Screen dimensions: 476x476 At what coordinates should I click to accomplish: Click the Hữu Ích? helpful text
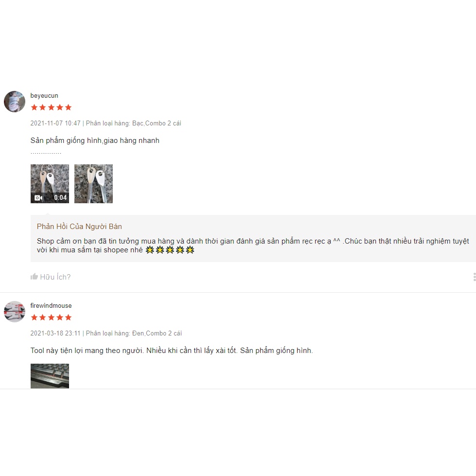pyautogui.click(x=55, y=277)
